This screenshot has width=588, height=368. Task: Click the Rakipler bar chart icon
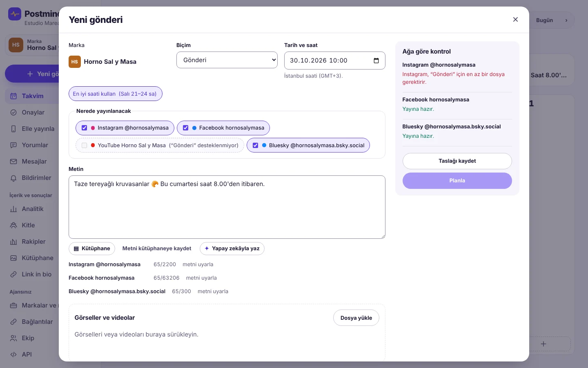13,242
